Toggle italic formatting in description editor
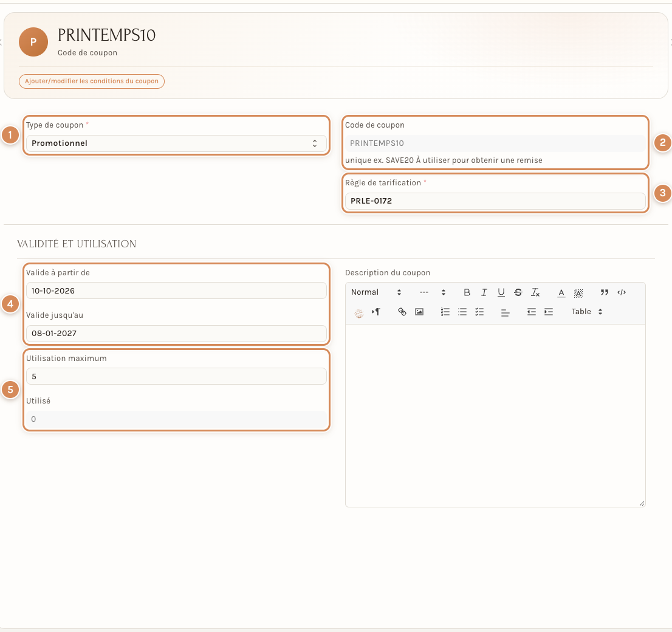Viewport: 672px width, 632px height. click(x=484, y=292)
